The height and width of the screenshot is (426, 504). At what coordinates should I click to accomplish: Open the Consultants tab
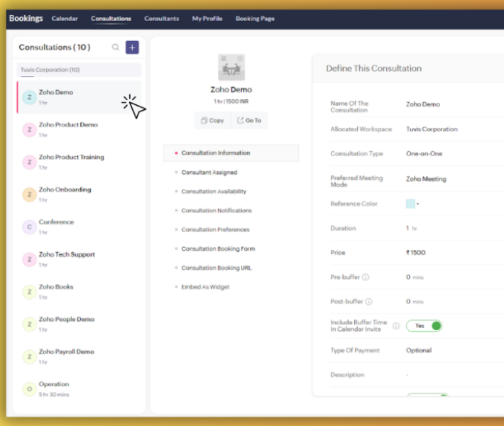(161, 18)
